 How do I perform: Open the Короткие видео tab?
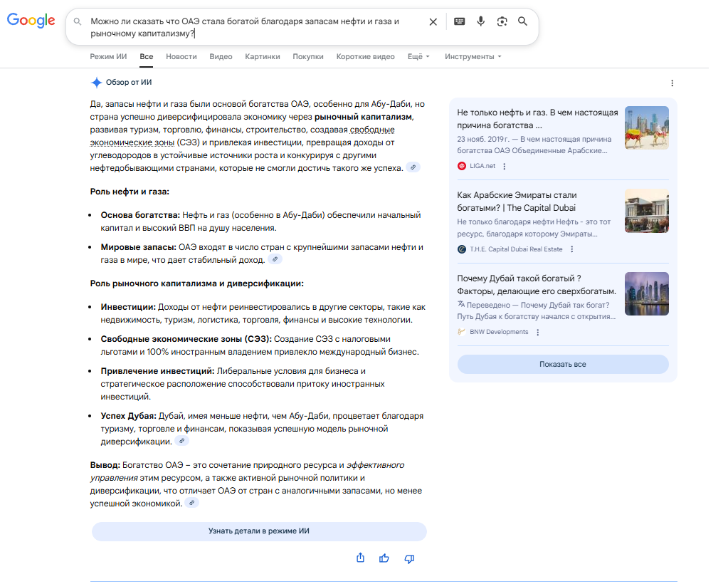point(365,57)
